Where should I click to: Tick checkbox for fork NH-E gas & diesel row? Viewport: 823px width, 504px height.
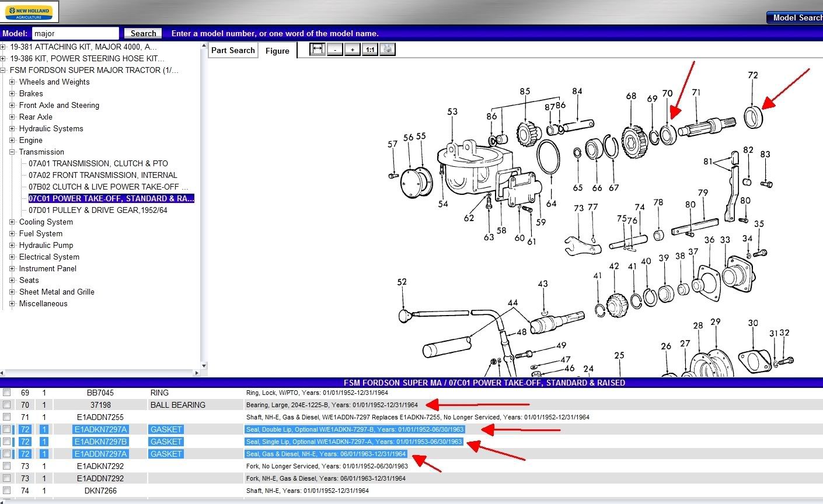(x=6, y=478)
